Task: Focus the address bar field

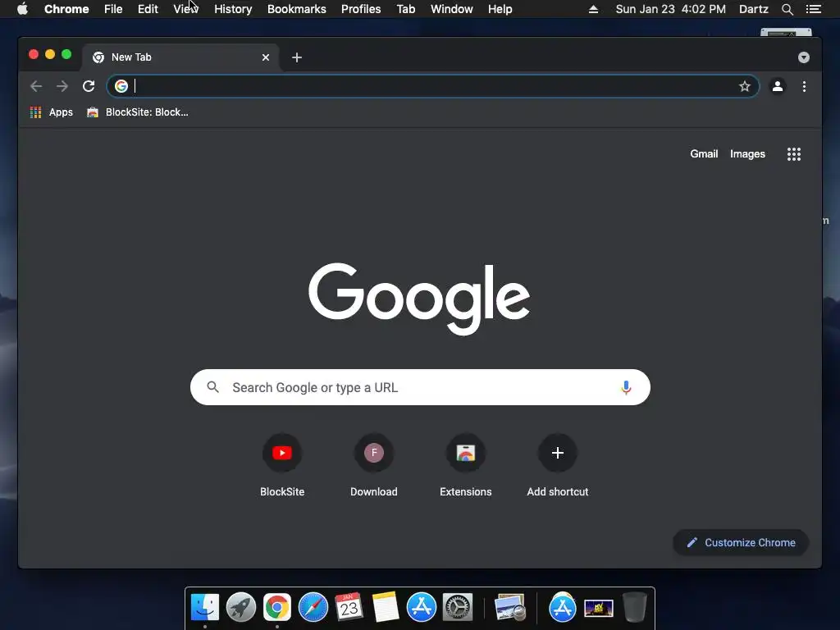Action: click(433, 86)
